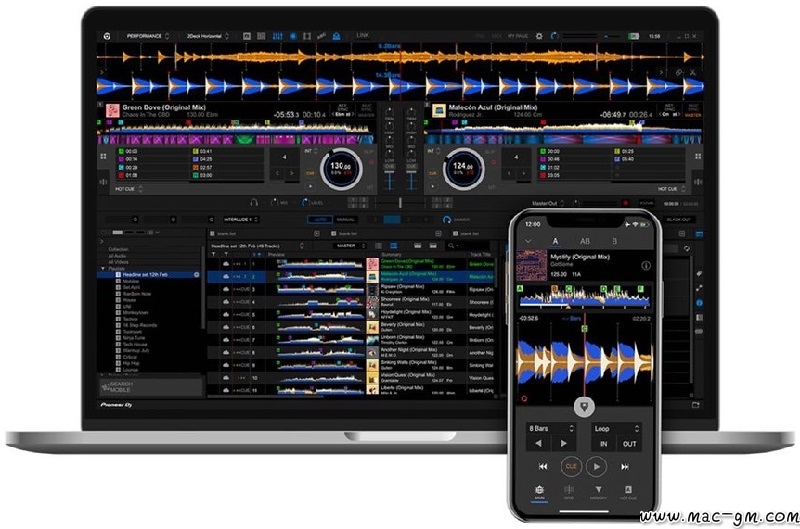The image size is (800, 529).
Task: Click the phone overview waveform progress
Action: 584,296
